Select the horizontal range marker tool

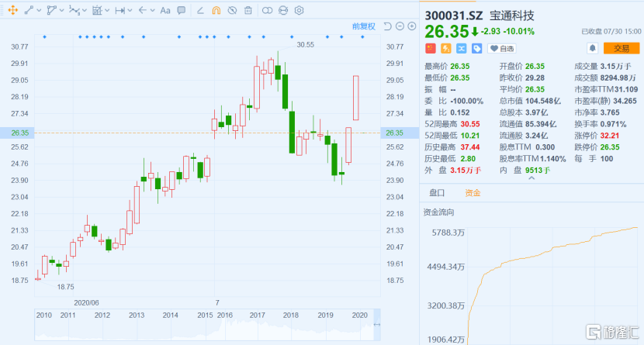click(x=119, y=10)
